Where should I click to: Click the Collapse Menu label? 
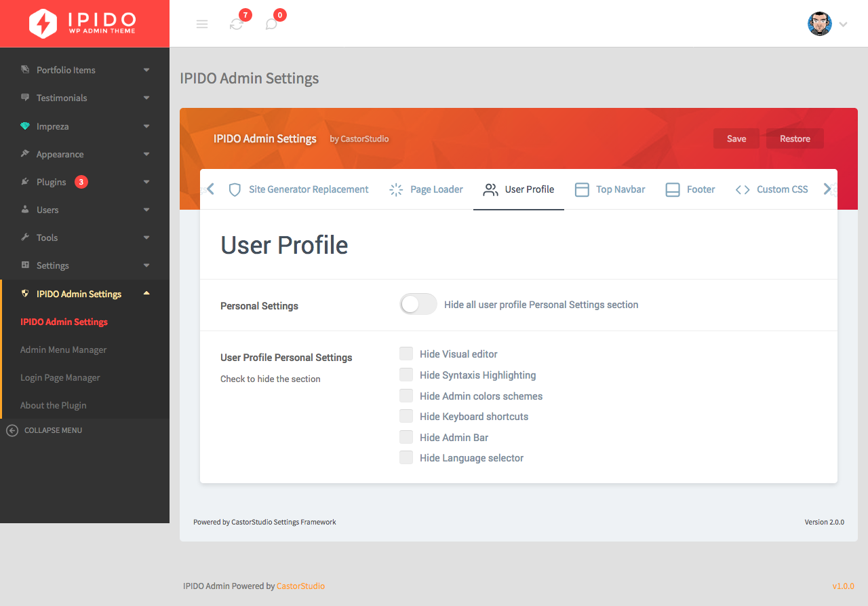coord(53,430)
